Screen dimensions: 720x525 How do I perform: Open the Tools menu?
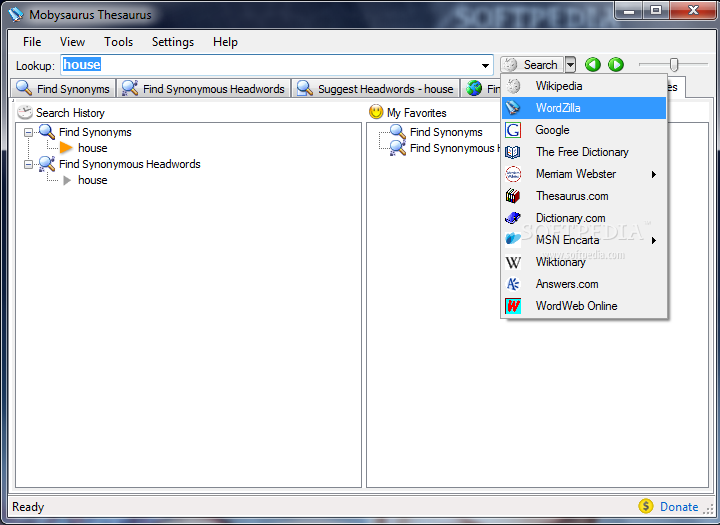click(118, 42)
